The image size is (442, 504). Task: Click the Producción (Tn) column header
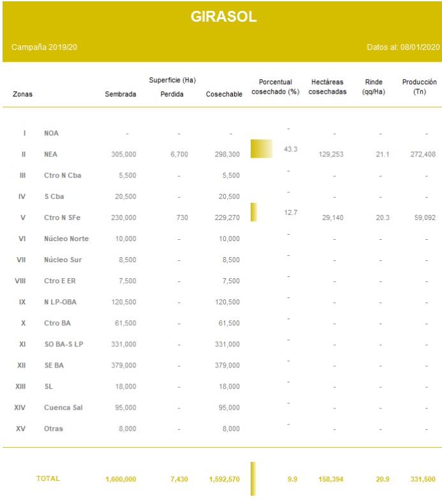(x=419, y=87)
